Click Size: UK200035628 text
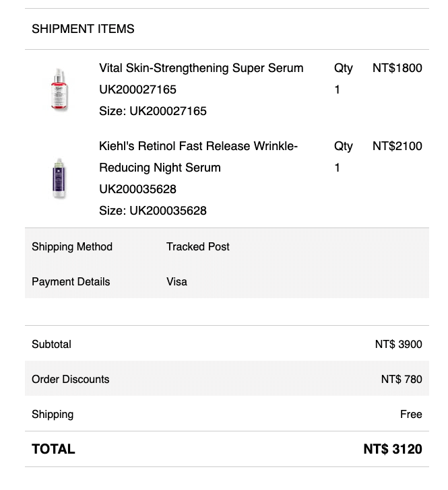Viewport: 448px width, 490px height. [x=152, y=211]
